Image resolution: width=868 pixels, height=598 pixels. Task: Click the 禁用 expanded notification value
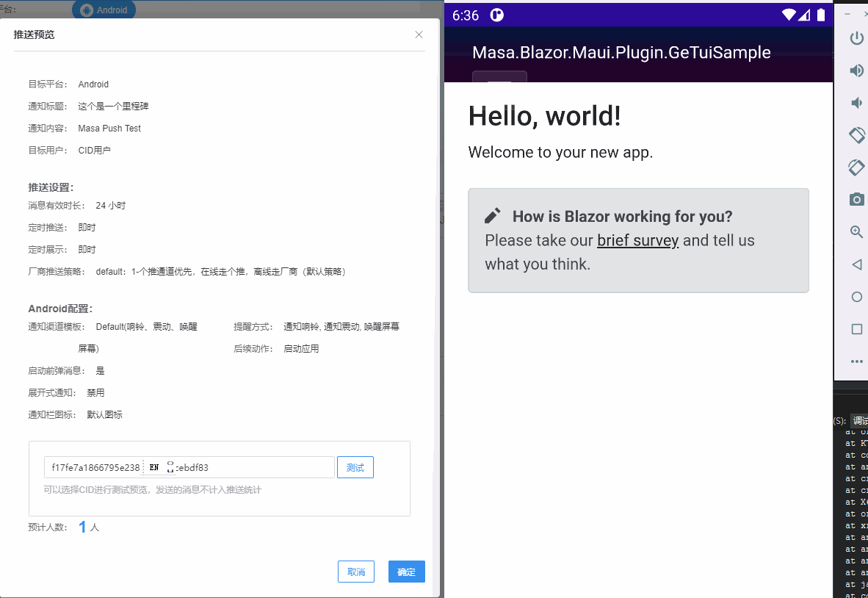pyautogui.click(x=95, y=392)
